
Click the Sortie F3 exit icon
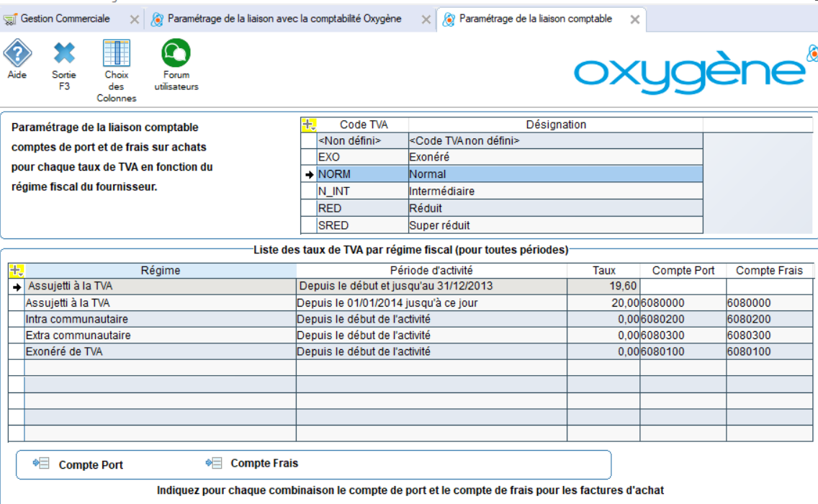pos(64,53)
